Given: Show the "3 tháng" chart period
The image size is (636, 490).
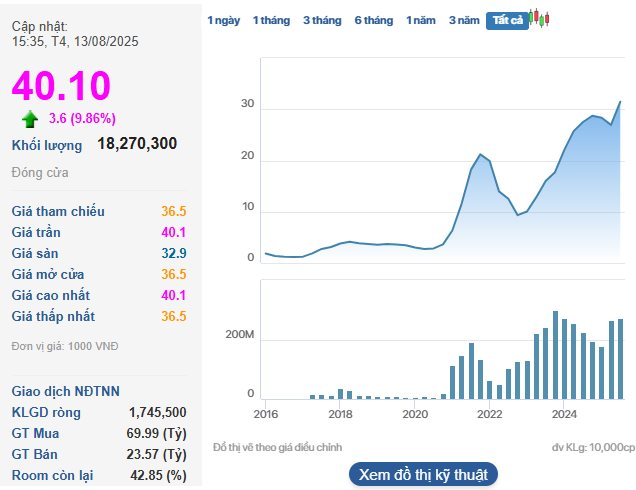Looking at the screenshot, I should 322,20.
